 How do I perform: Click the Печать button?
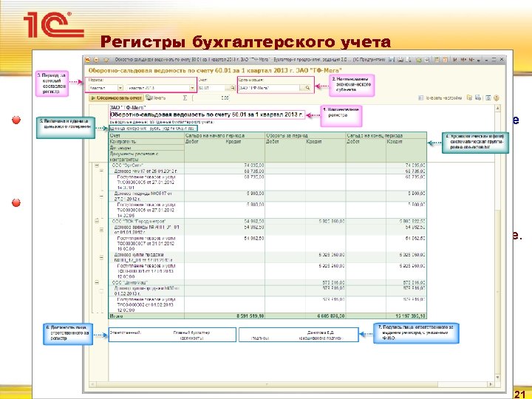(156, 98)
